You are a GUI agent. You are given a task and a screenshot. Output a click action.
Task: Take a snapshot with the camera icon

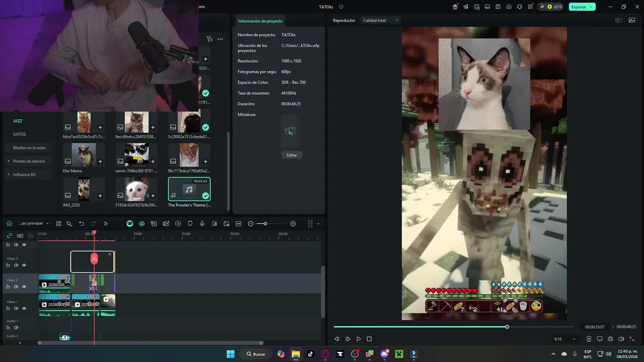coord(610,339)
